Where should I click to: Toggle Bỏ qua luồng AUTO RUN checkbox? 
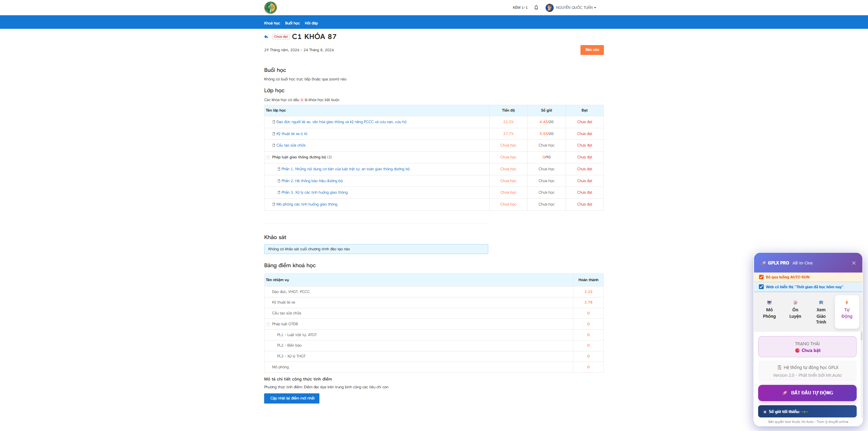761,277
